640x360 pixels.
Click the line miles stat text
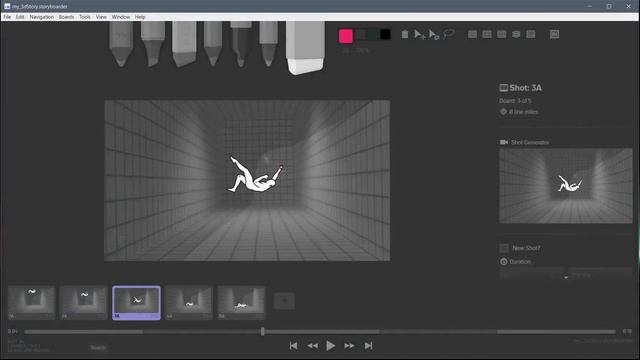524,112
